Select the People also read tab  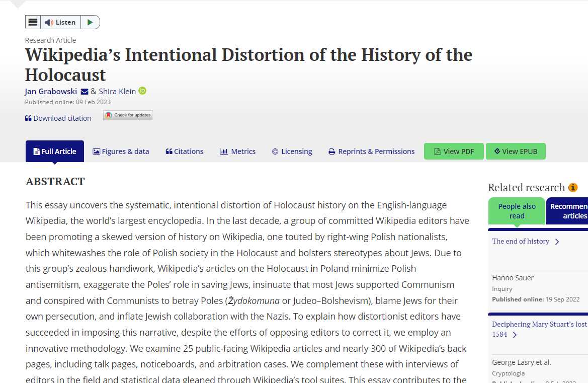517,211
